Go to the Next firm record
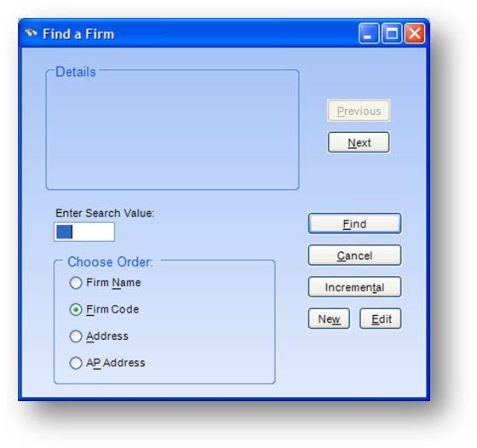The width and height of the screenshot is (477, 448). 359,142
